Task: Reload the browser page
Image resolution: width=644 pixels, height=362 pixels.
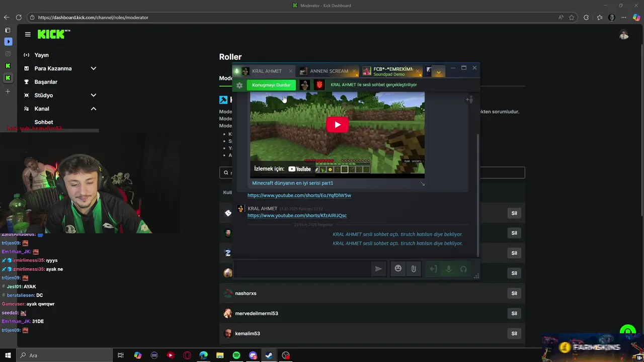Action: 19,17
